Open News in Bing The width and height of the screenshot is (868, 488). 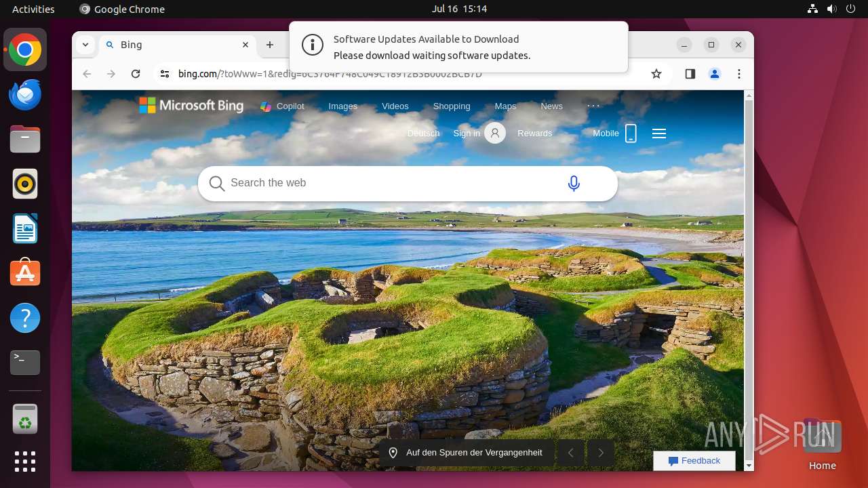tap(551, 106)
